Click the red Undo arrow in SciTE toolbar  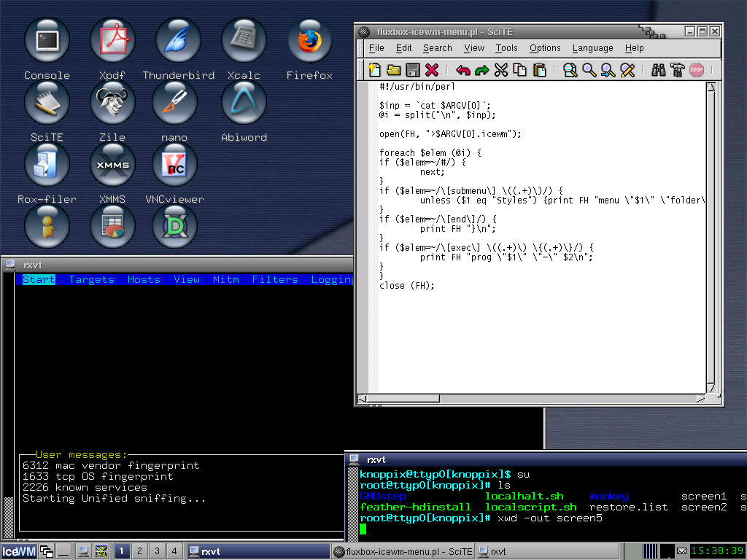[463, 71]
